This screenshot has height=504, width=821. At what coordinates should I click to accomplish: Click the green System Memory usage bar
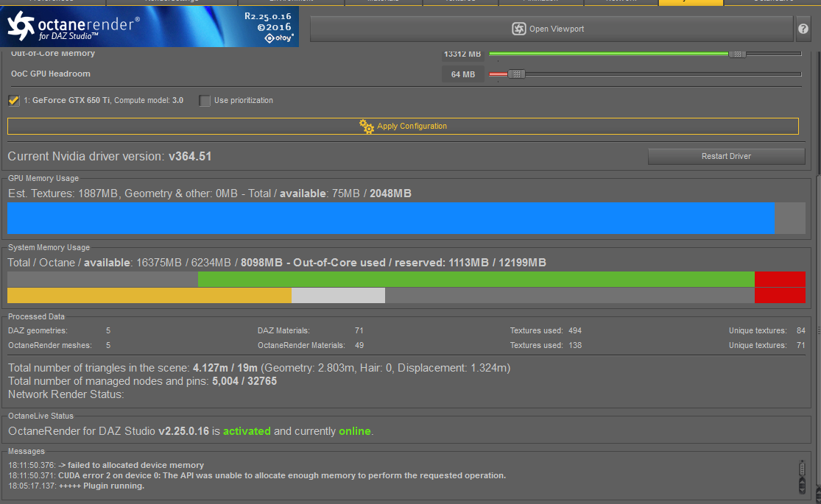476,279
